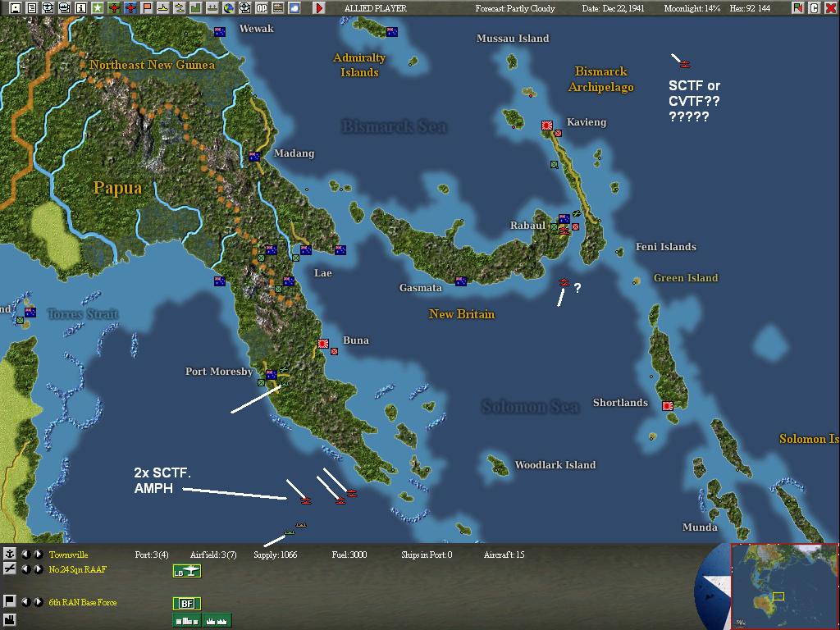Show next land unit after 6th RAN Base Force
840x630 pixels.
[x=39, y=601]
